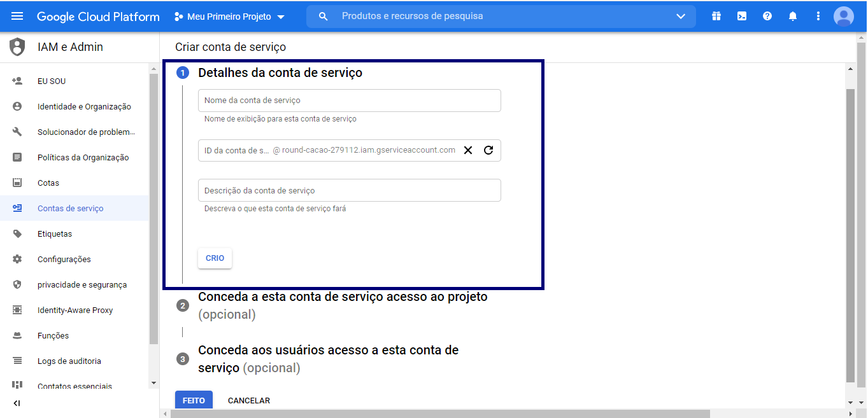The height and width of the screenshot is (418, 868).
Task: Open the three-dot settings menu in header
Action: coord(818,17)
